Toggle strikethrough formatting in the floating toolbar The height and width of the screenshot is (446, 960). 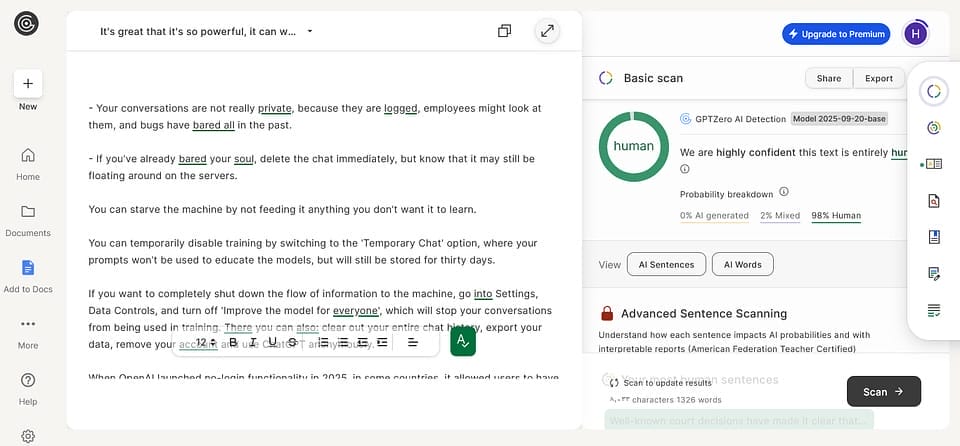coord(291,342)
